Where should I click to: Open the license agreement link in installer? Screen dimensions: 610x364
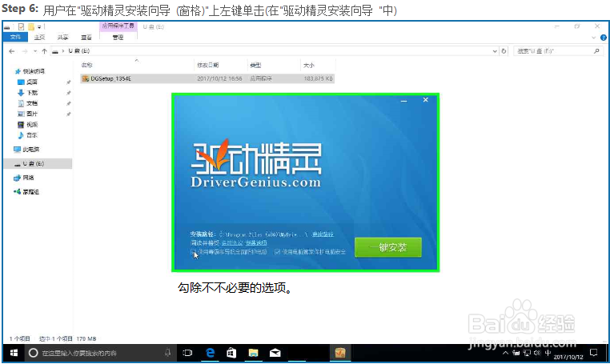(232, 242)
